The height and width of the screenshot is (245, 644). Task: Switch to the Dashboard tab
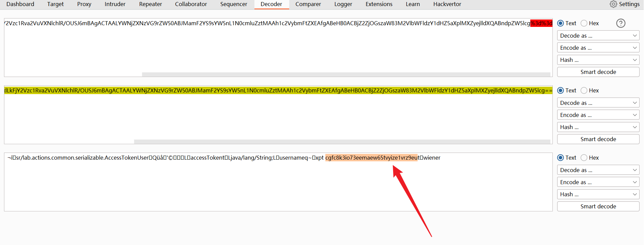click(20, 4)
